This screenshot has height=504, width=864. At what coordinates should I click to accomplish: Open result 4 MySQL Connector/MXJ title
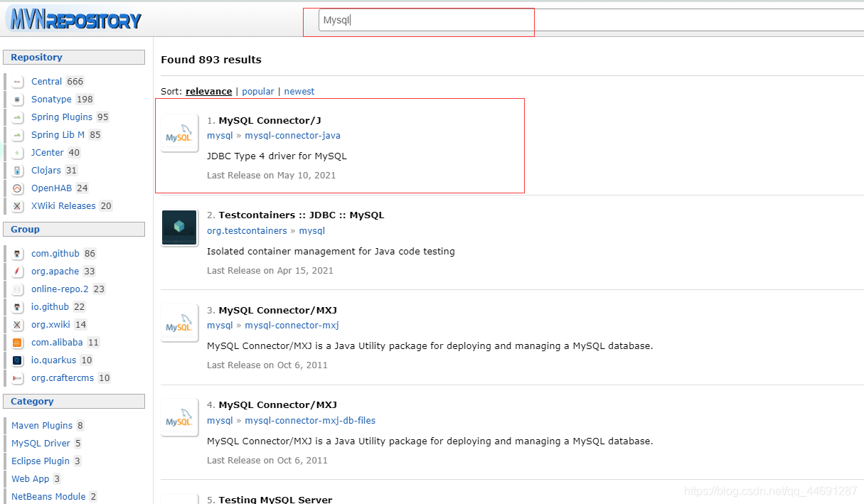click(x=278, y=404)
